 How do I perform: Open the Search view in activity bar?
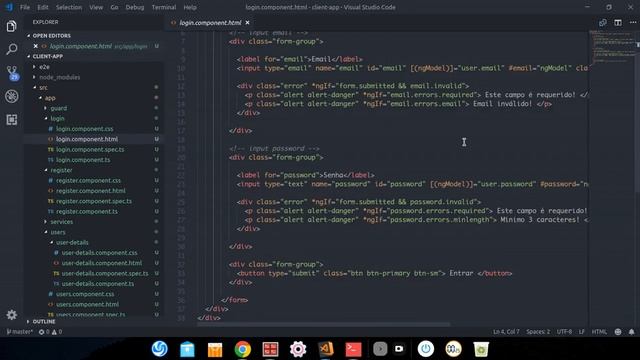[x=11, y=49]
